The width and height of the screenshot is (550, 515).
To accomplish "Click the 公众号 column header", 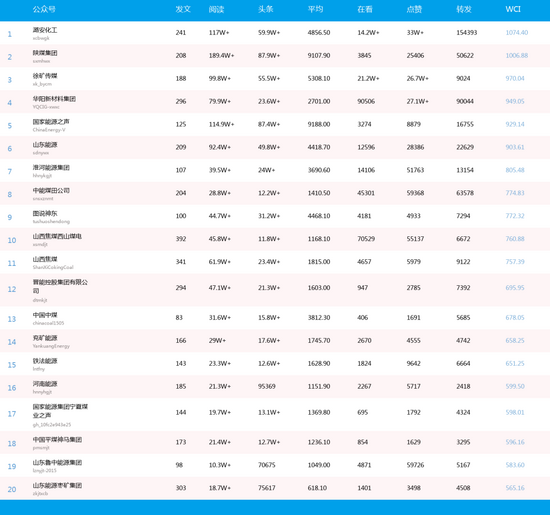I will tap(44, 9).
